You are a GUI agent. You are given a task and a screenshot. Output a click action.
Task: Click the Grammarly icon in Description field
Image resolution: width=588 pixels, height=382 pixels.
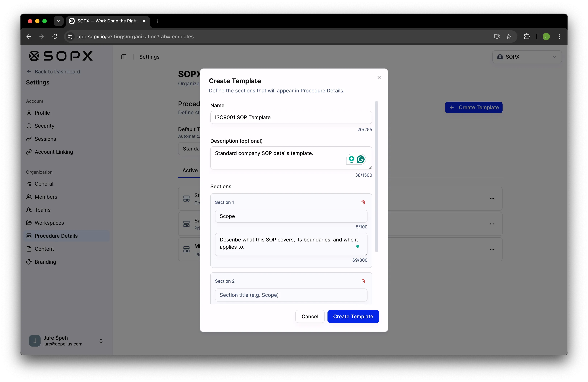(x=360, y=159)
